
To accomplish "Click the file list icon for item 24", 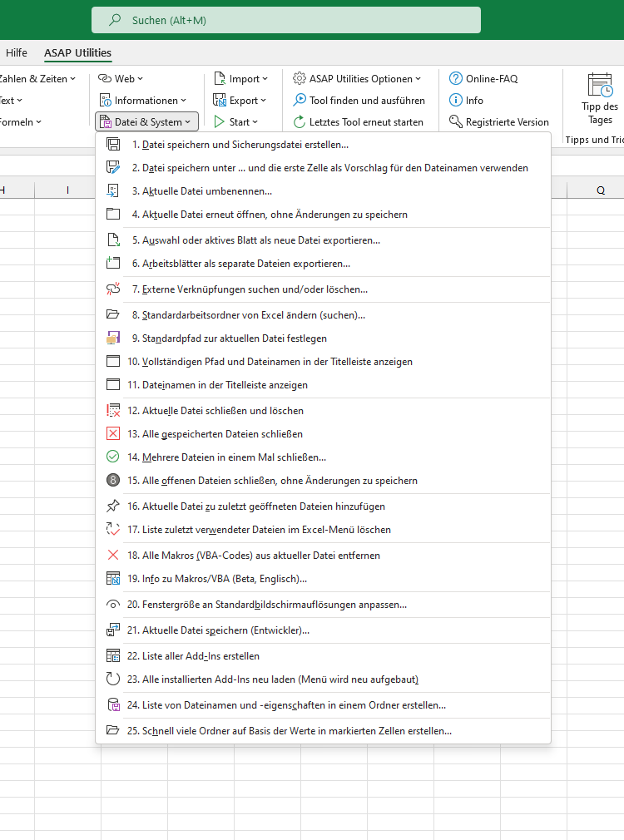I will [x=113, y=705].
